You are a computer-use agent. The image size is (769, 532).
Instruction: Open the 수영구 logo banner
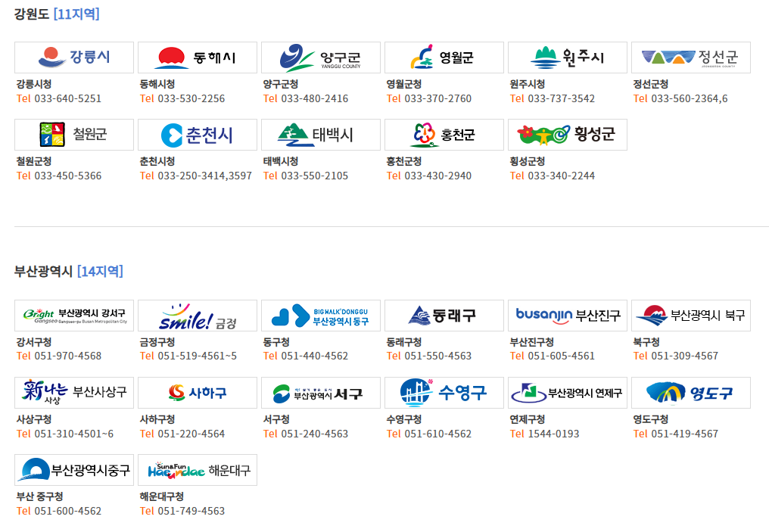coord(444,392)
